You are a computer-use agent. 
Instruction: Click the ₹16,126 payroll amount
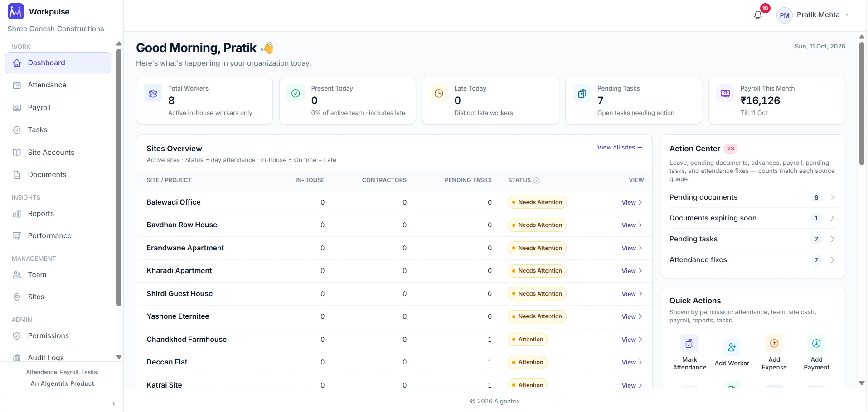tap(760, 101)
